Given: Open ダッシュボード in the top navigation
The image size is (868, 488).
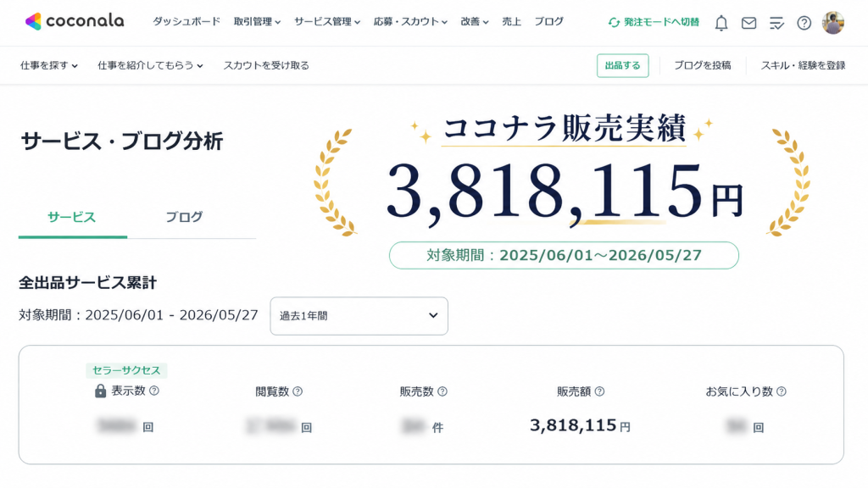Looking at the screenshot, I should [186, 21].
